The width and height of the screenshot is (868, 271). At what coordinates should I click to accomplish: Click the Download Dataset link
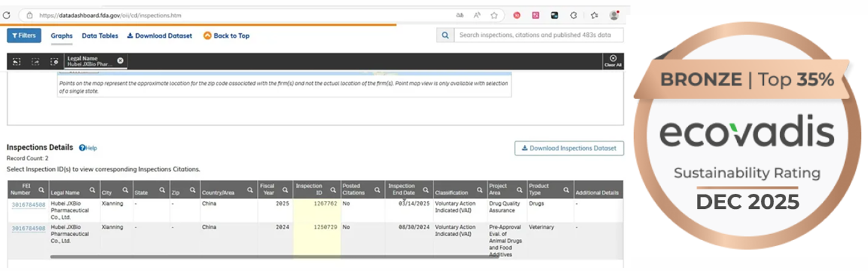click(x=160, y=36)
